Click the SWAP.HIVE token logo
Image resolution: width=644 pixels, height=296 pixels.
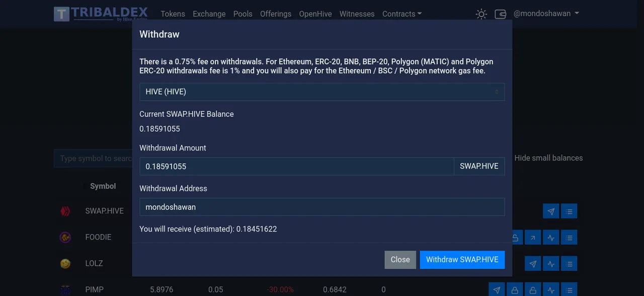[65, 211]
